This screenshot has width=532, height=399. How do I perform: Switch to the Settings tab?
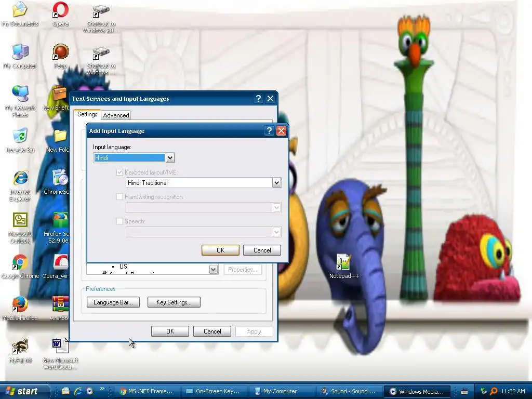tap(87, 114)
